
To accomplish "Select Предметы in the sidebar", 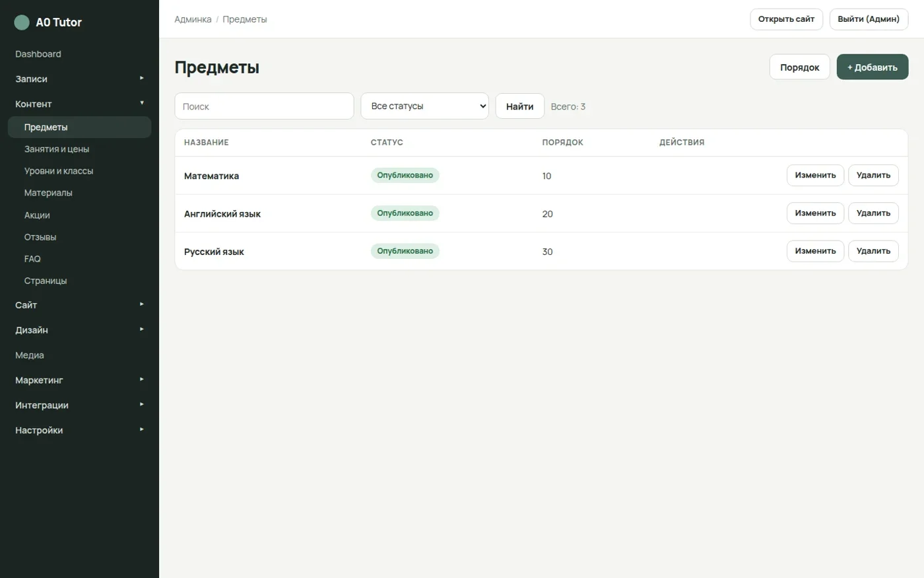I will pyautogui.click(x=79, y=127).
